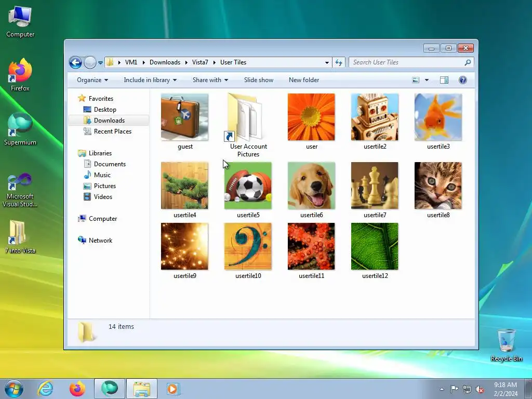
Task: Open the recent pages dropdown arrow
Action: coord(100,63)
